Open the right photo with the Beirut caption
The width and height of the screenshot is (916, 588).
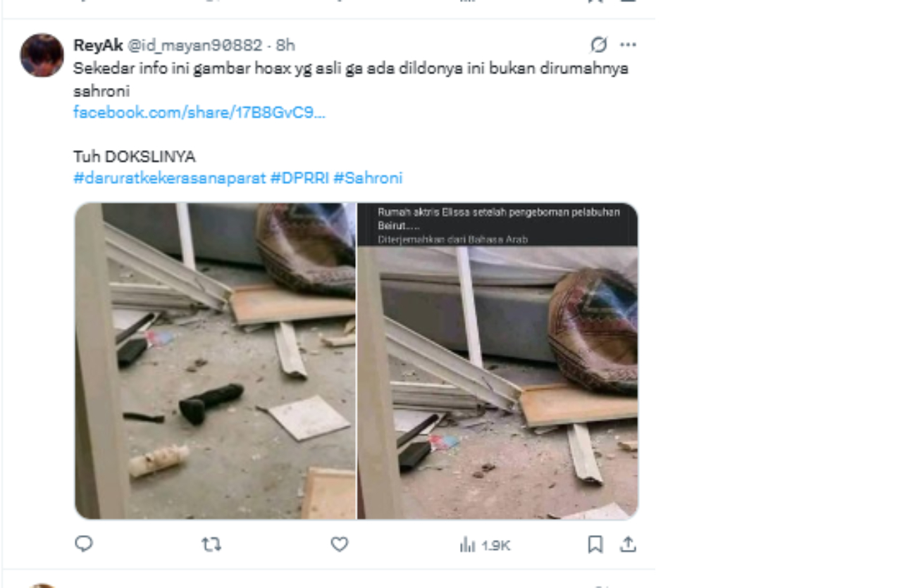pos(497,361)
